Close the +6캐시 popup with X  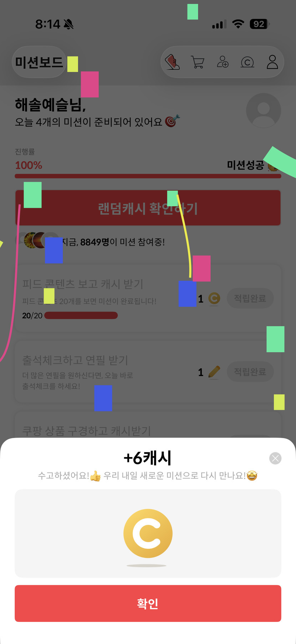pyautogui.click(x=275, y=458)
